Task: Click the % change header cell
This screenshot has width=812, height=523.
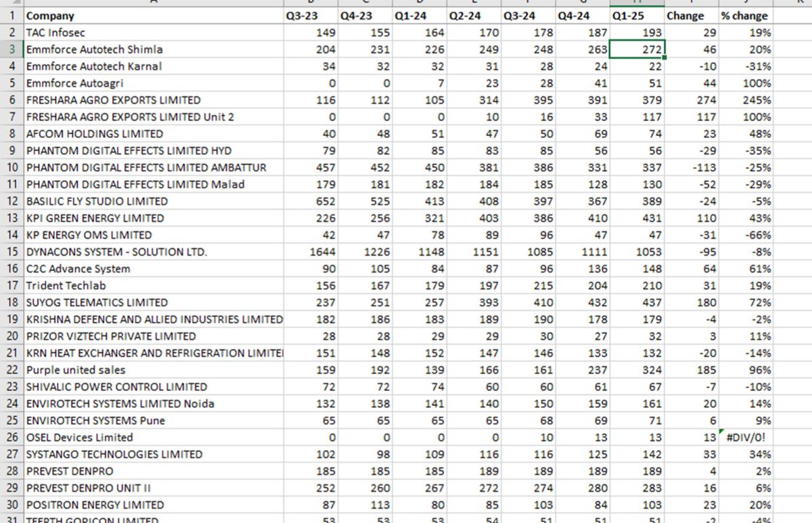Action: pos(746,16)
